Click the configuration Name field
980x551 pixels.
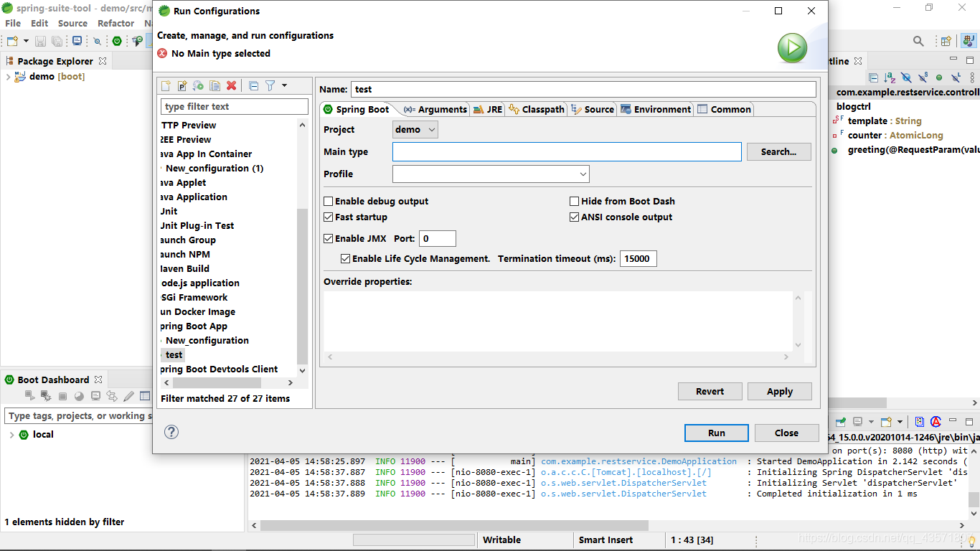(583, 90)
